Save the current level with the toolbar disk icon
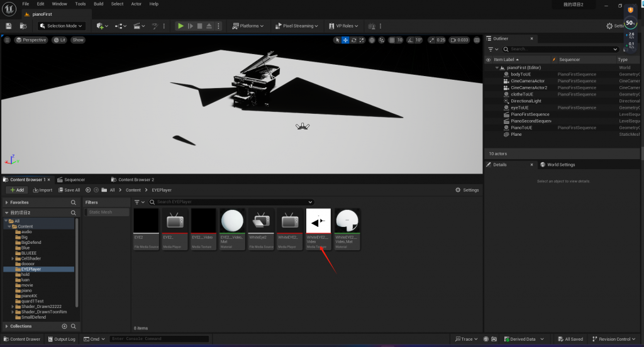The width and height of the screenshot is (644, 347). click(9, 26)
